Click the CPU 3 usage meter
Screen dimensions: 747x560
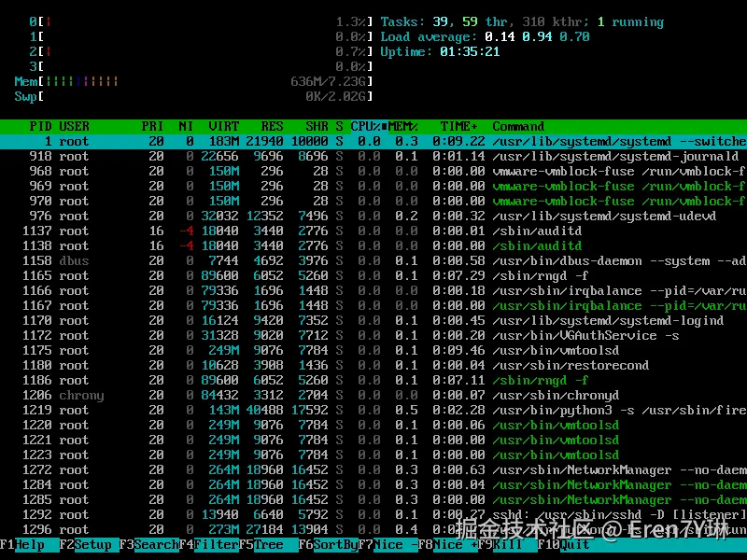click(x=201, y=66)
